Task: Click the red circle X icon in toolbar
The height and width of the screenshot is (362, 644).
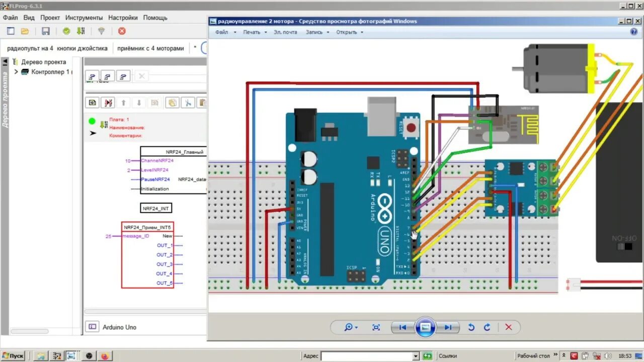Action: (122, 31)
